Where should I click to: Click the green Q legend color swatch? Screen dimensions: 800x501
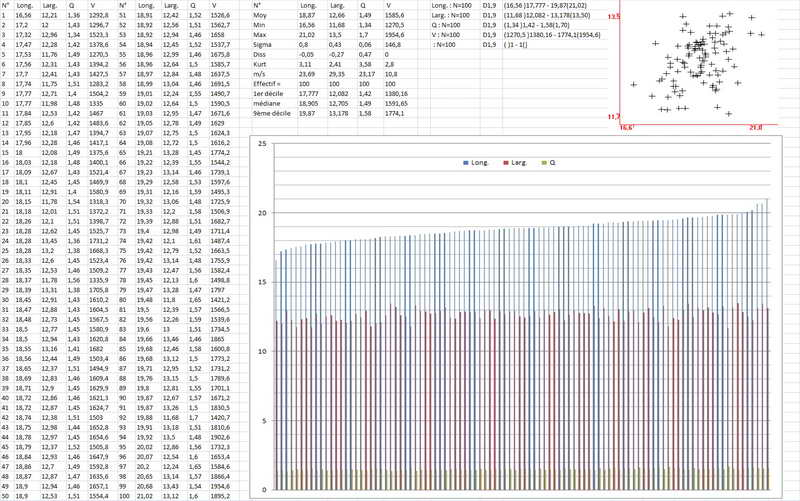[541, 160]
